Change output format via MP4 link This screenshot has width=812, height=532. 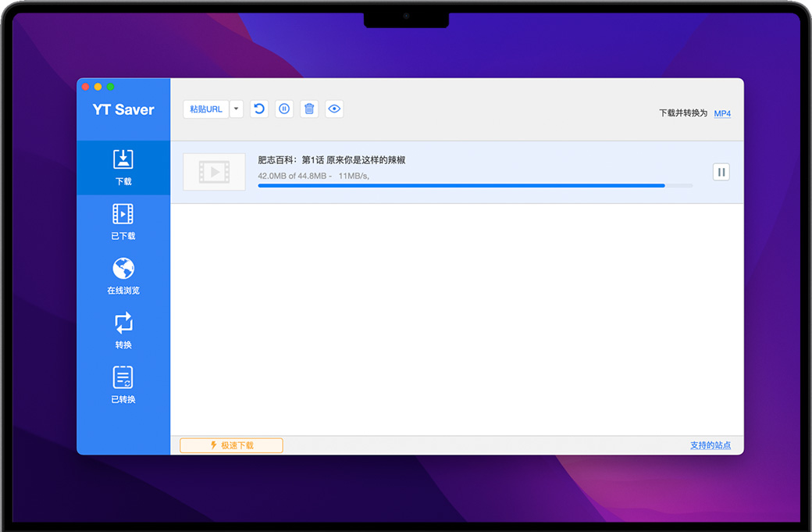(x=722, y=114)
